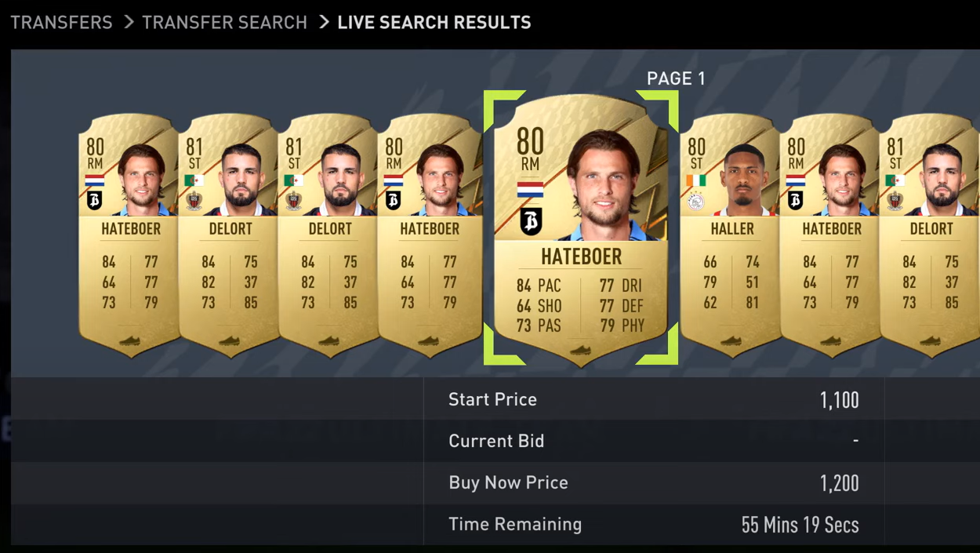Click the Current Bid row
Screen dimensions: 980x553
tap(654, 441)
